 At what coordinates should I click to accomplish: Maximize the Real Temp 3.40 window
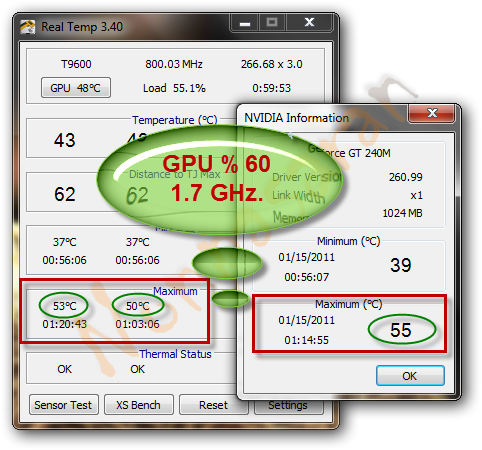point(272,23)
